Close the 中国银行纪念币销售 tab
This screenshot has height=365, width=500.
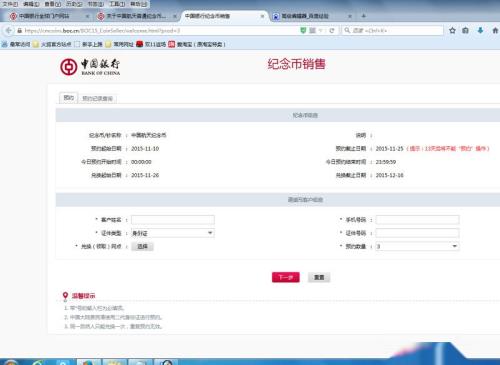click(x=262, y=16)
